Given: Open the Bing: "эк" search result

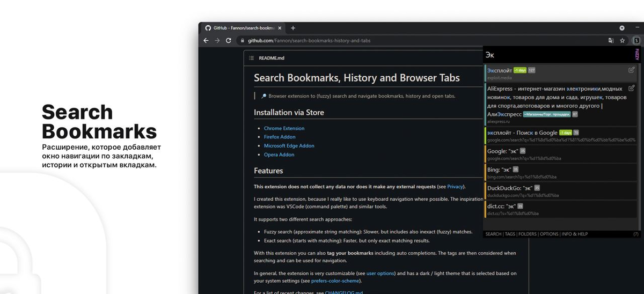Looking at the screenshot, I should [x=560, y=172].
